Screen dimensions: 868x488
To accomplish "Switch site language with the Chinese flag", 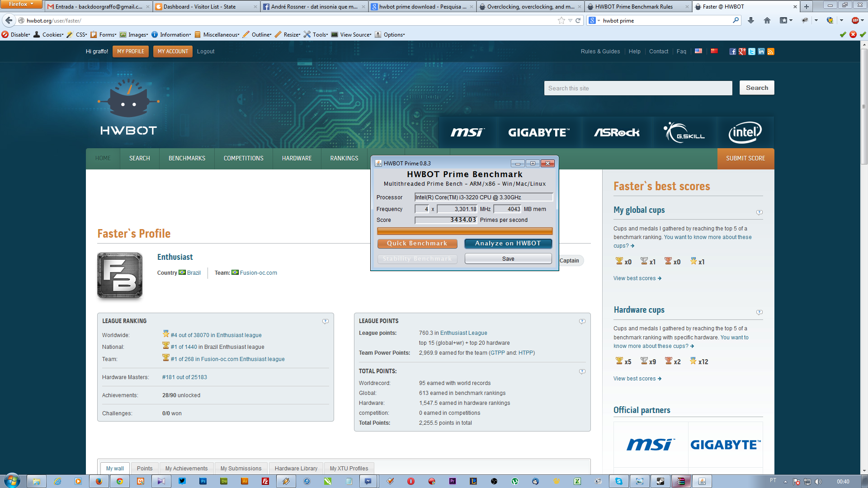I will (714, 51).
